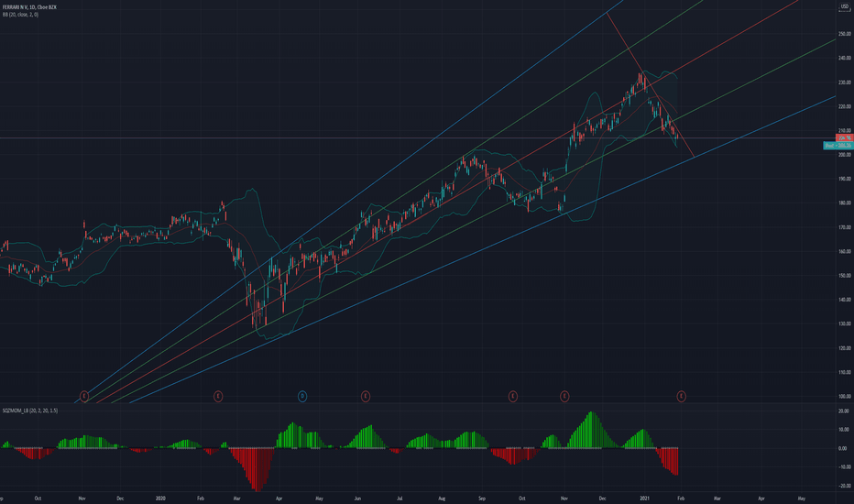Viewport: 854px width, 504px height.
Task: Click the 130.00 price axis label
Action: tap(844, 323)
